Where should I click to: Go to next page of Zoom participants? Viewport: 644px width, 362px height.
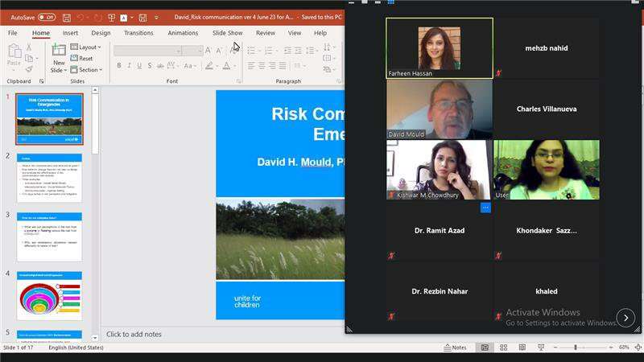625,318
